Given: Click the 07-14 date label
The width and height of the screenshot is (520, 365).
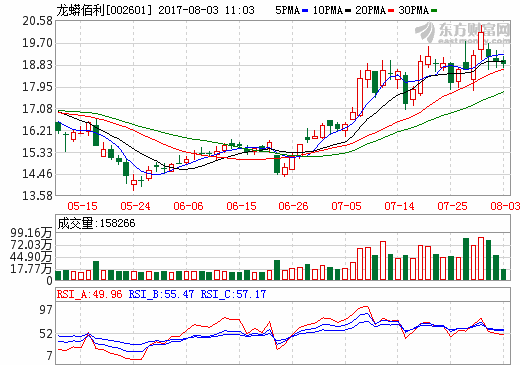Looking at the screenshot, I should (399, 206).
